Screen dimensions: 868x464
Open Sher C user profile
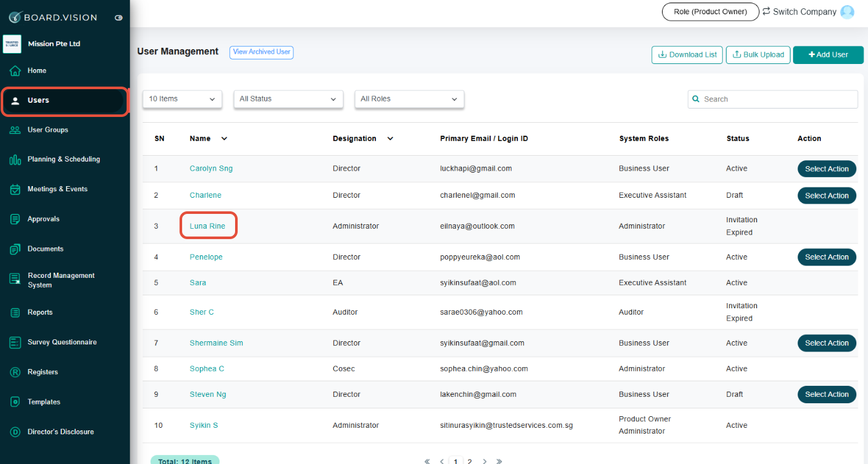tap(201, 312)
